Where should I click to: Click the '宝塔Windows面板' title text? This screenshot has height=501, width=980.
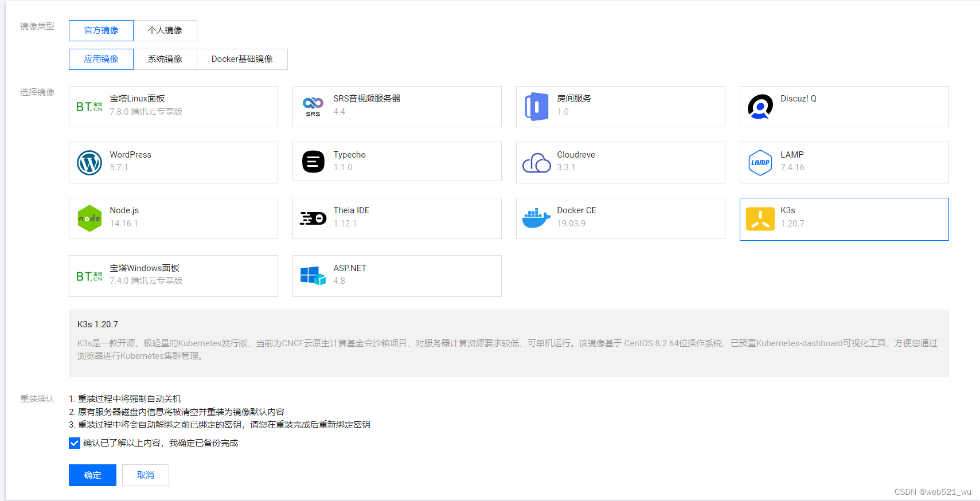click(x=145, y=268)
